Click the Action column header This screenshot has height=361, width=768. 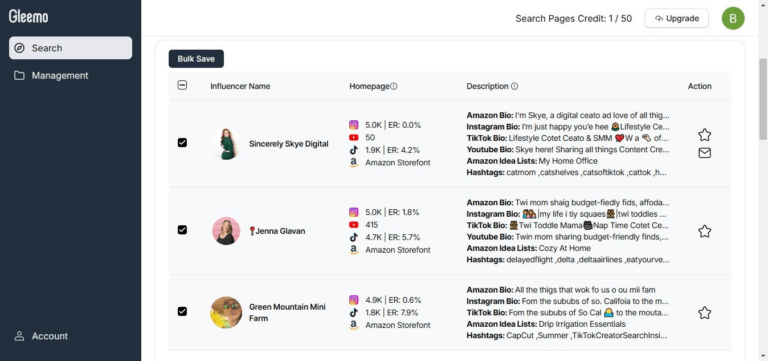[x=699, y=86]
